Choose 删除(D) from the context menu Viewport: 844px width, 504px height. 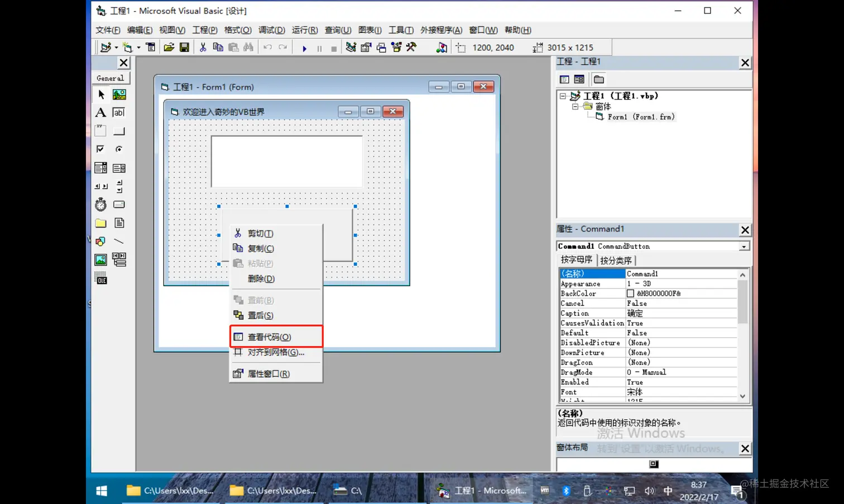click(276, 279)
